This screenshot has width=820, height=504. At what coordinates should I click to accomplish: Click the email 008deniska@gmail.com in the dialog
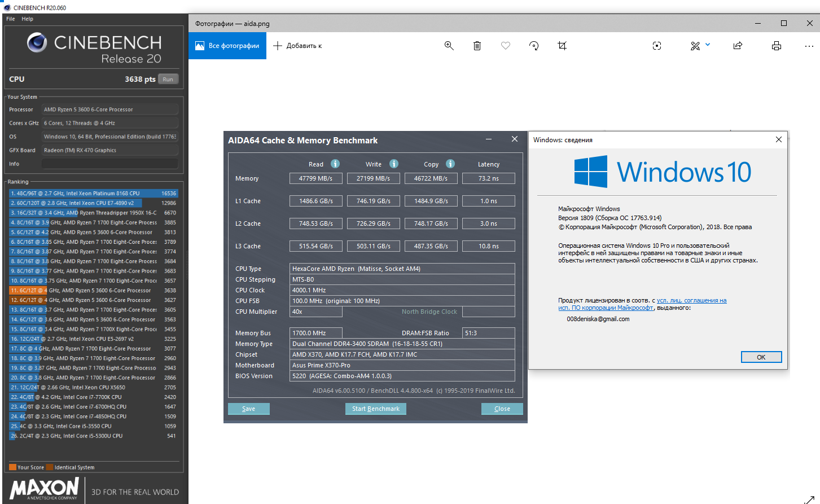(x=598, y=319)
